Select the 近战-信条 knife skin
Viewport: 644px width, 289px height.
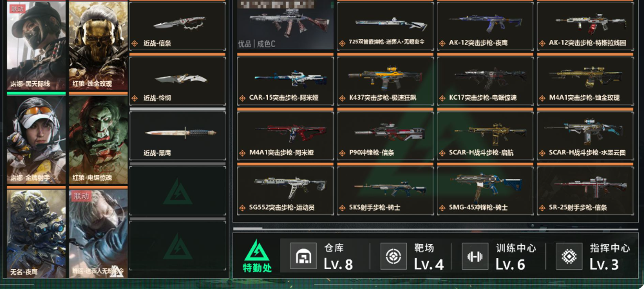[x=178, y=26]
